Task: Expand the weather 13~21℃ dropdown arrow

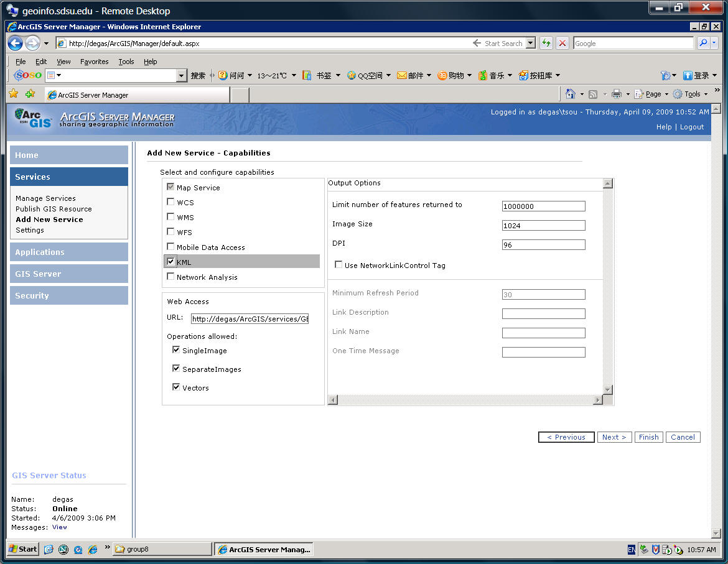Action: point(294,75)
